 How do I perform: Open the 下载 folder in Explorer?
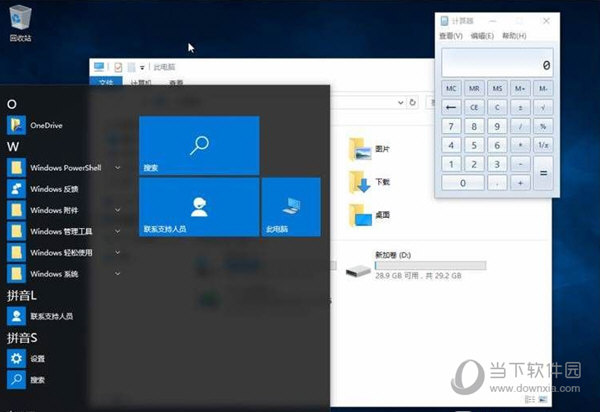[369, 182]
